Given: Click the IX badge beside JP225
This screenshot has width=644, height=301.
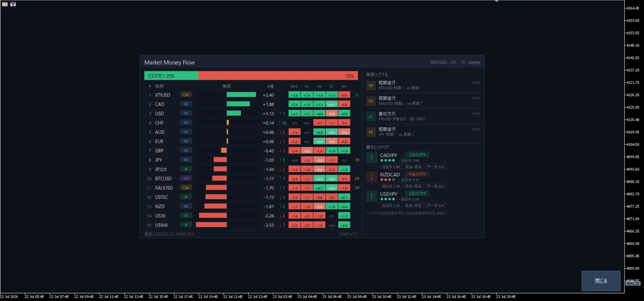Looking at the screenshot, I should click(x=186, y=169).
